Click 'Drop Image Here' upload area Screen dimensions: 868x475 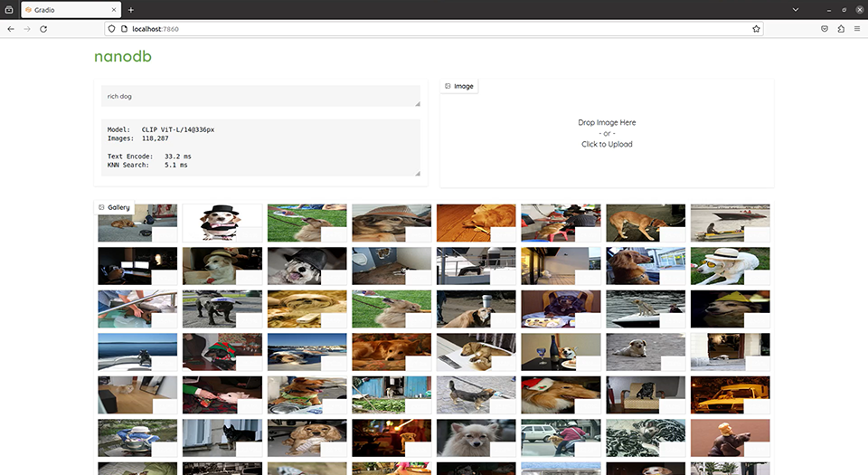[x=607, y=133]
